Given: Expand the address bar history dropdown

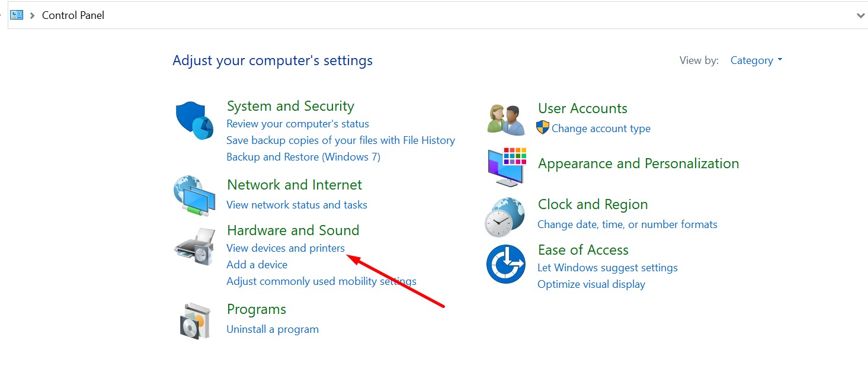Looking at the screenshot, I should click(x=860, y=15).
